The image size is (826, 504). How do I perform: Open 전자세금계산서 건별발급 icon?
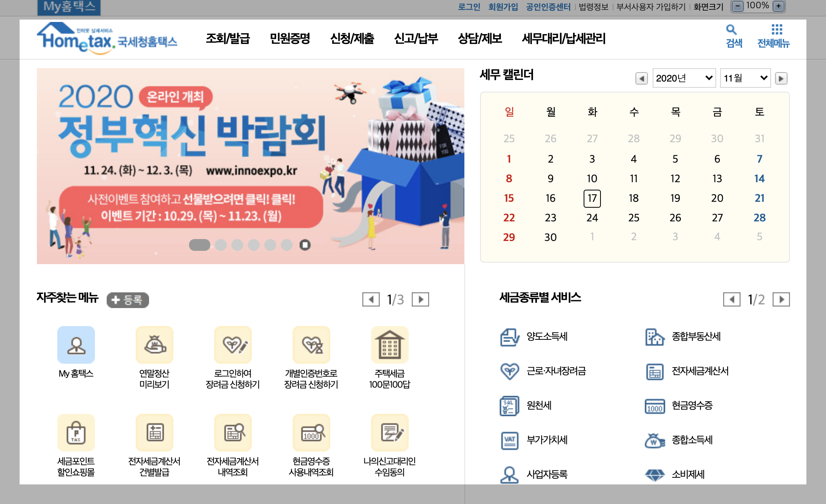pos(155,433)
